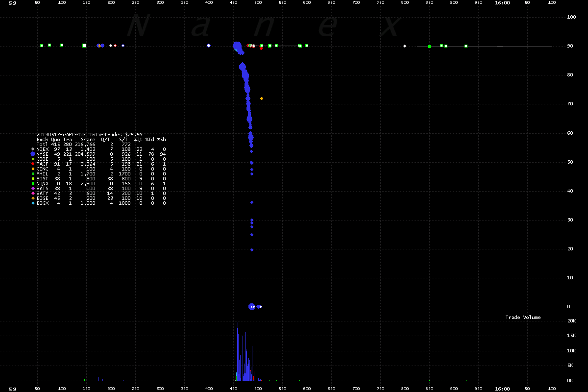Click the 'Totl' summary row label
The height and width of the screenshot is (392, 588).
[43, 144]
